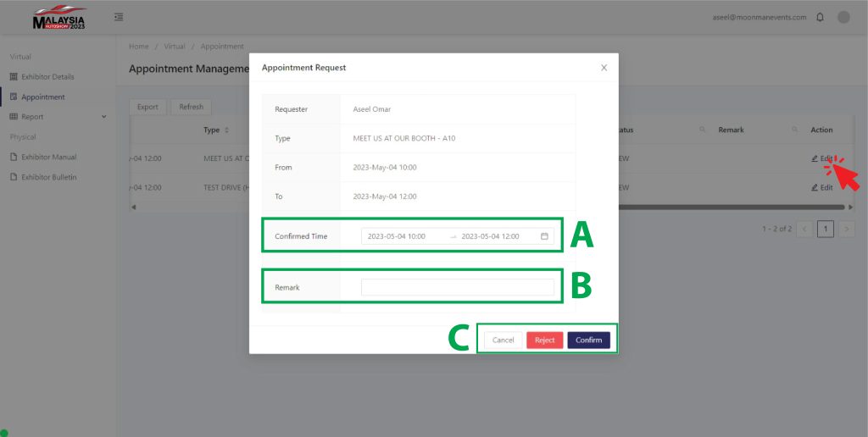Click the notification bell icon
The image size is (868, 437).
click(x=820, y=17)
